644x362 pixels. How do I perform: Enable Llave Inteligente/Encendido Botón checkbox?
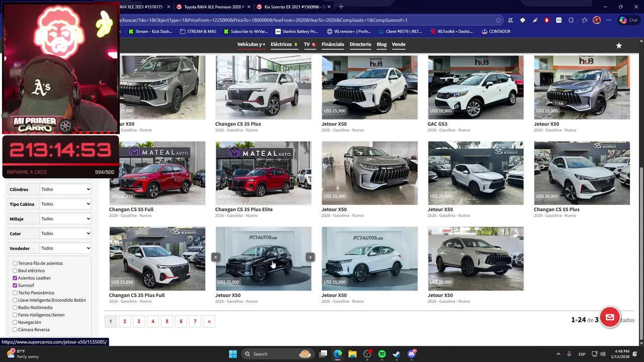(15, 300)
